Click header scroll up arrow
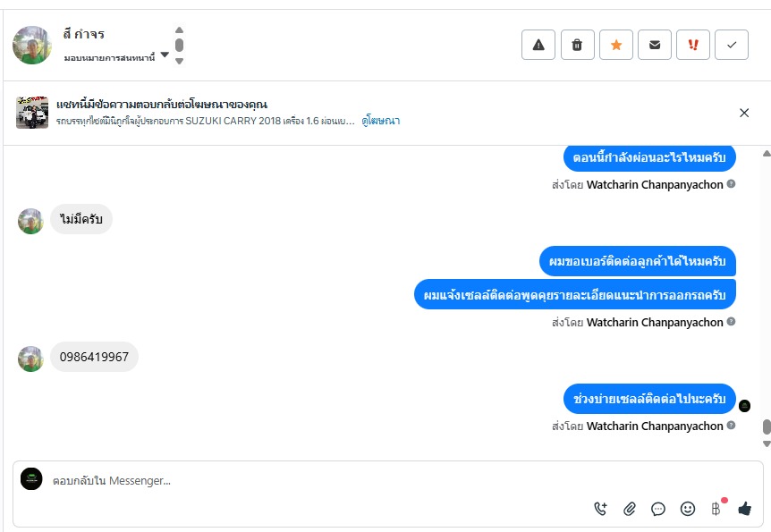 pos(180,30)
